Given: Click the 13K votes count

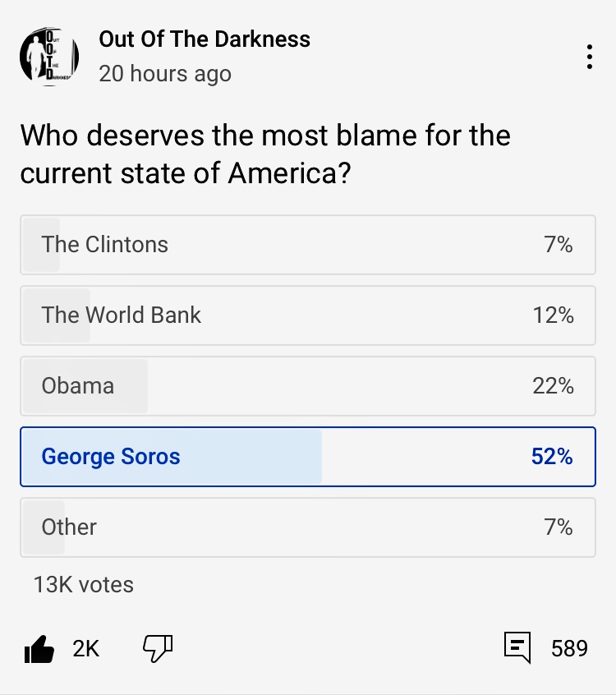Looking at the screenshot, I should [84, 584].
